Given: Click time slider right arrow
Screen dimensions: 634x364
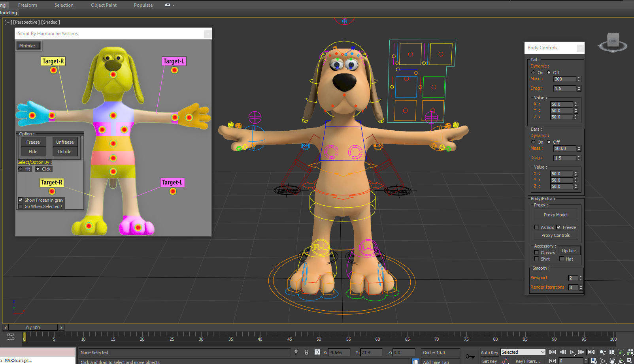Looking at the screenshot, I should (x=61, y=328).
